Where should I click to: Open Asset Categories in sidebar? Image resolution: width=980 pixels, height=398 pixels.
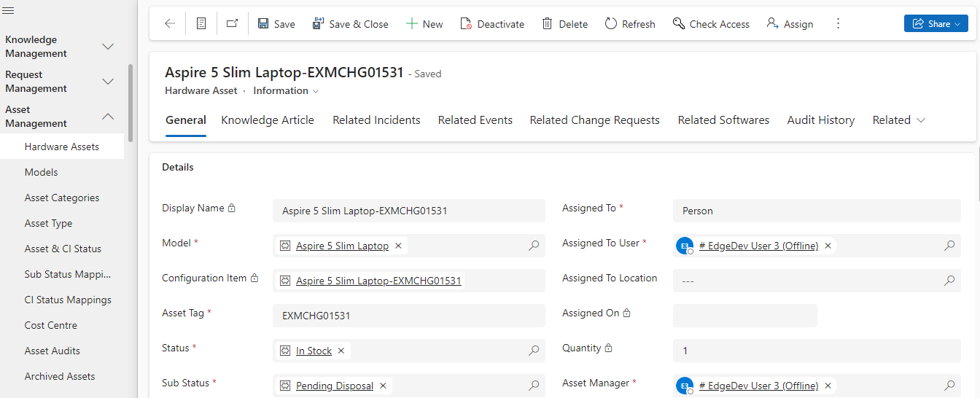click(x=62, y=198)
